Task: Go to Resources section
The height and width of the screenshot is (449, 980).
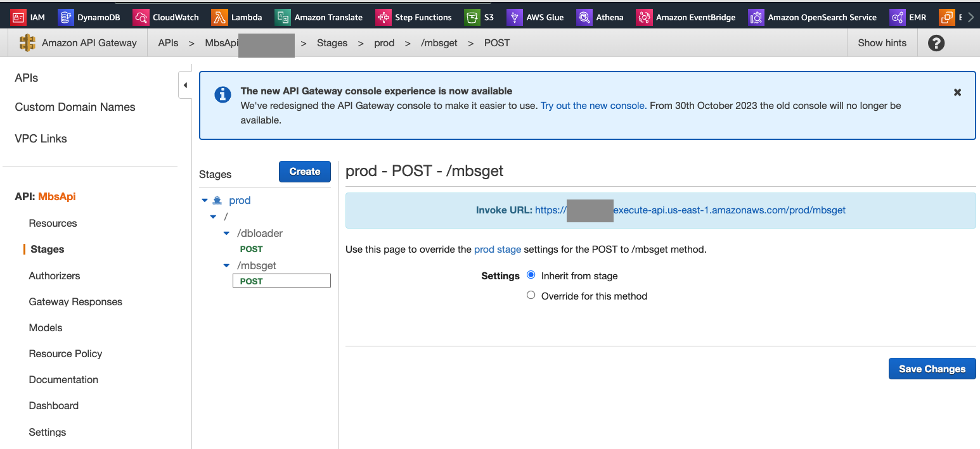Action: coord(53,223)
